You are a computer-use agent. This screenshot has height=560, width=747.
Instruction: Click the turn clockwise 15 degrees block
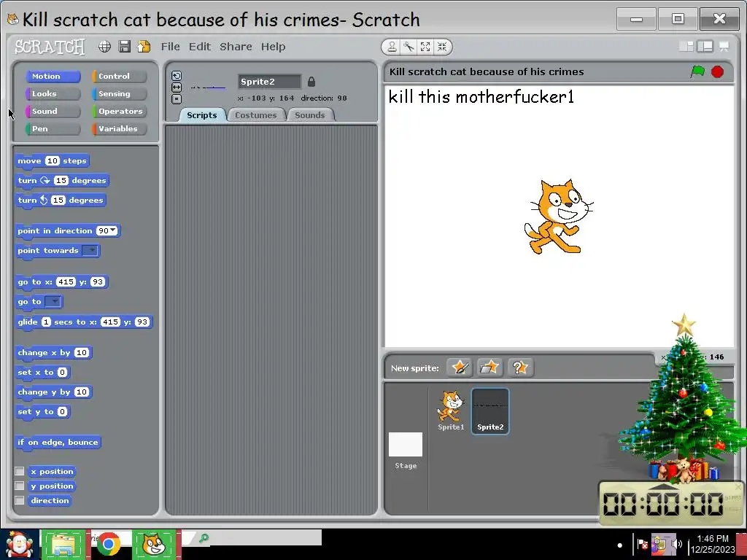coord(62,181)
